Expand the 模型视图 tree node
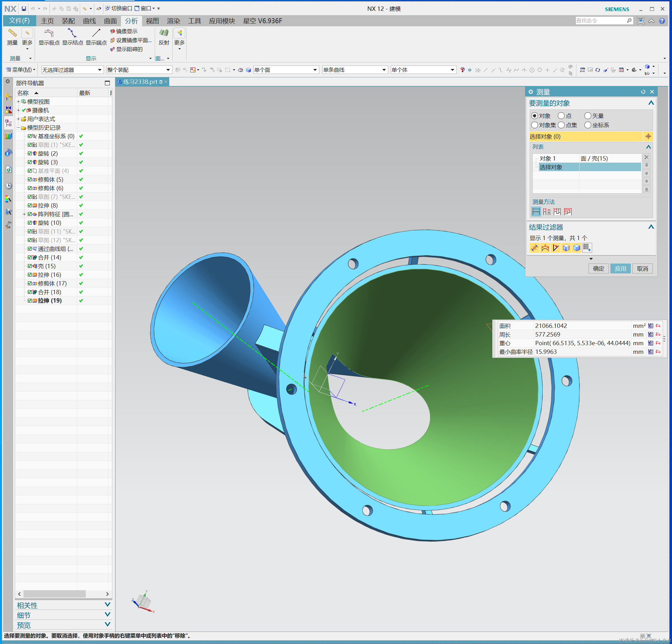 click(19, 101)
